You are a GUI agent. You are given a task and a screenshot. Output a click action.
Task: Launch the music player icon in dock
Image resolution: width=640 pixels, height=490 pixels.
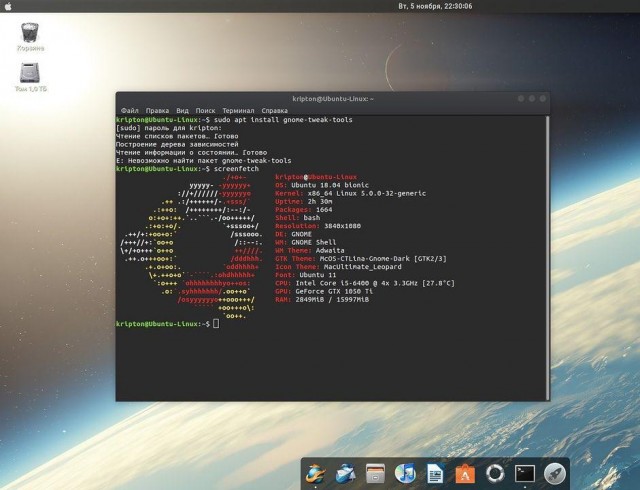click(405, 474)
